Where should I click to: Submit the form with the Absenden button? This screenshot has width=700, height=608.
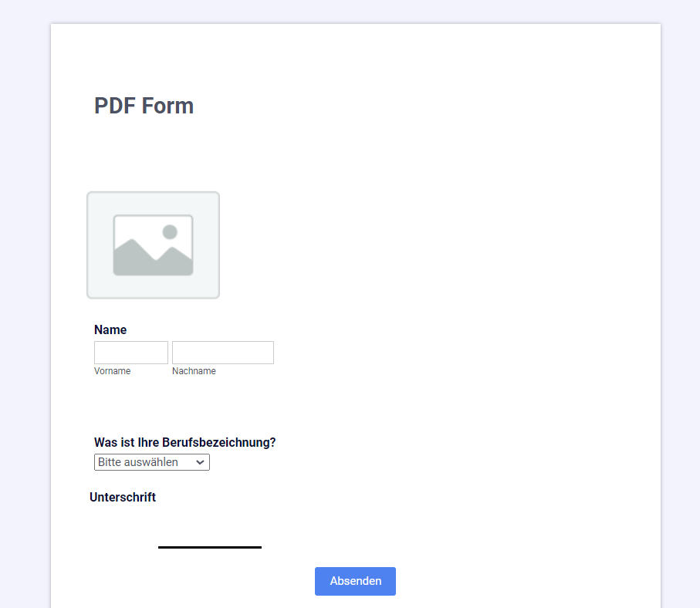[355, 581]
